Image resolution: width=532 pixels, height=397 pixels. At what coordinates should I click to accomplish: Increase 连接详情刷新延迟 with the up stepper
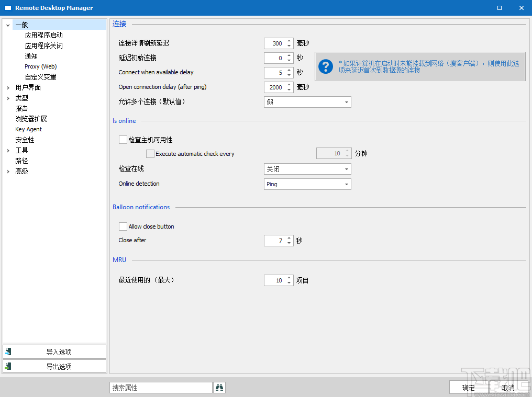click(289, 41)
